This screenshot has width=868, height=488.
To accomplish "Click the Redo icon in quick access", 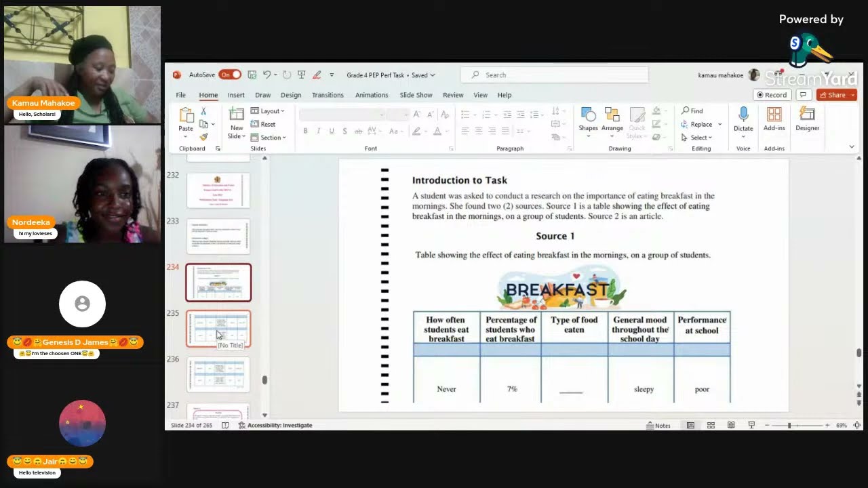I will [287, 75].
